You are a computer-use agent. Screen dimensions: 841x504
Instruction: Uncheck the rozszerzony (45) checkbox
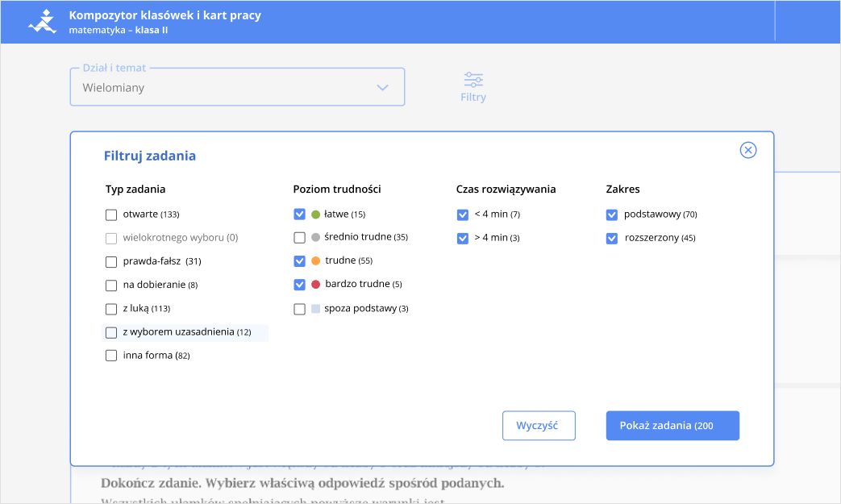611,238
